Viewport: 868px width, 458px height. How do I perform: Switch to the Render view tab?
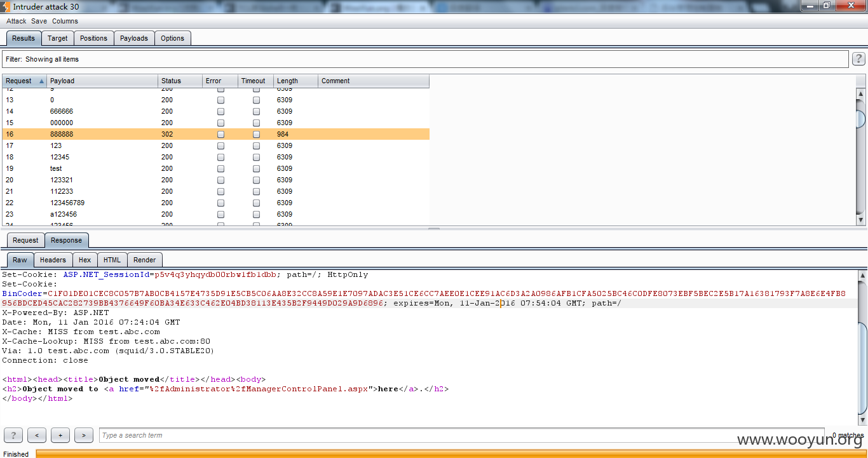[x=145, y=260]
